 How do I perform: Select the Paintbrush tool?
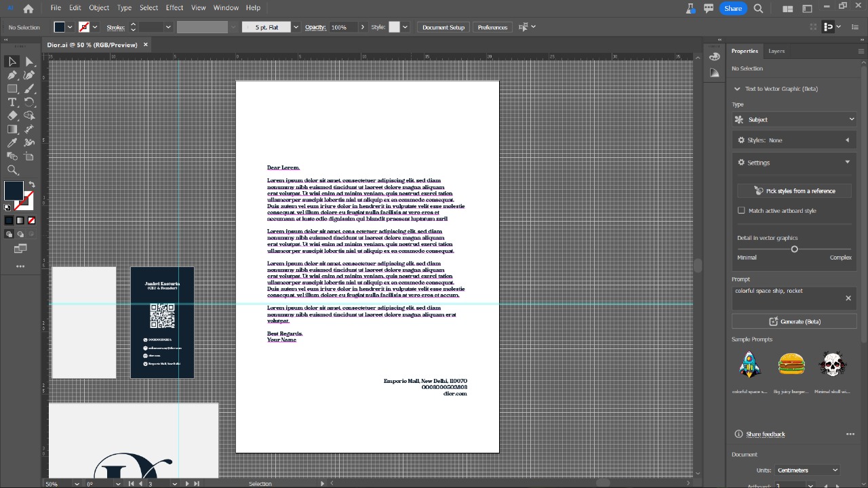click(x=30, y=88)
